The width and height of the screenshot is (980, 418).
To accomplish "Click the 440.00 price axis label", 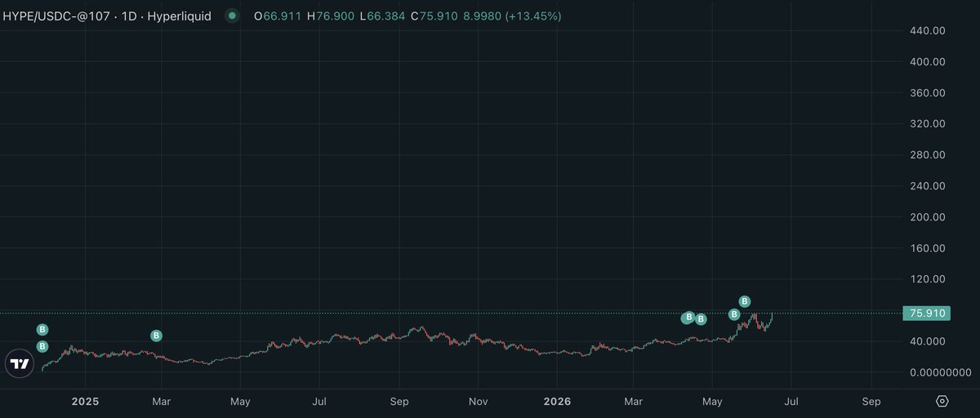I will (927, 31).
